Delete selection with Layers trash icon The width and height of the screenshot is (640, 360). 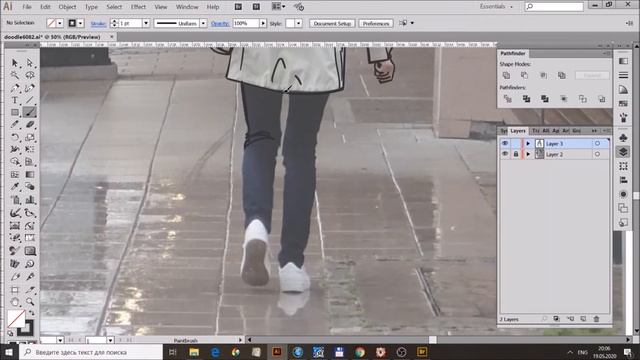coord(596,319)
